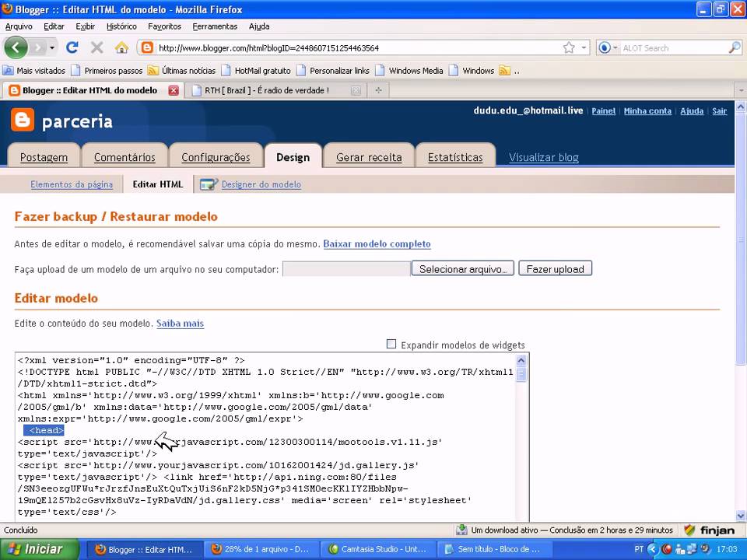The height and width of the screenshot is (560, 747).
Task: Reload the page with the refresh icon
Action: point(72,47)
